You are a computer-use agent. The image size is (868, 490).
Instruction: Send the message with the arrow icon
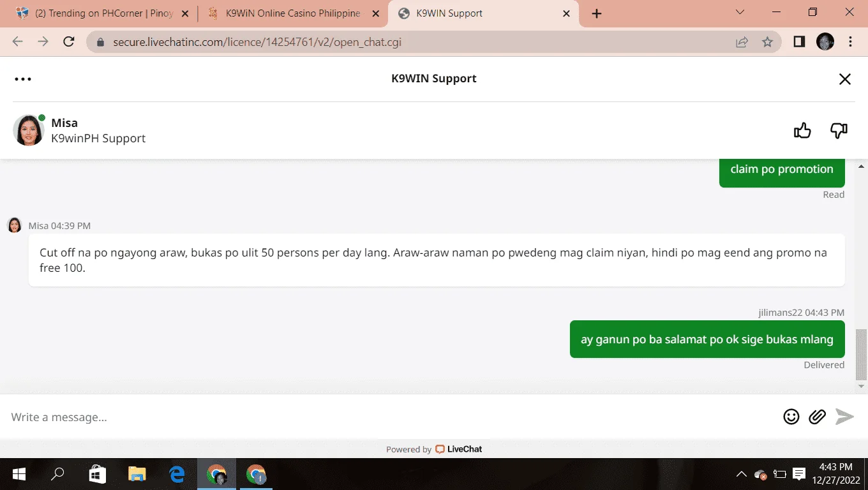[844, 417]
